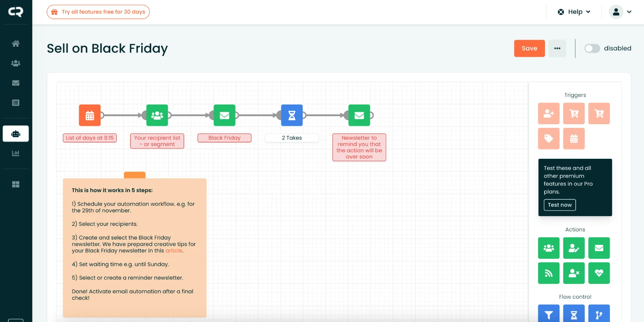
Task: Select the remove recipient action icon
Action: coord(574,273)
